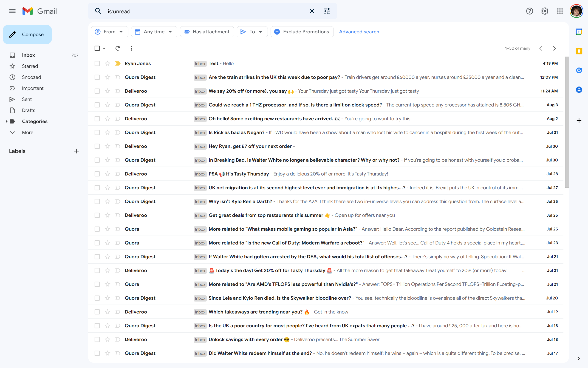588x368 pixels.
Task: Open the Which takeaways are trending email
Action: click(x=326, y=312)
